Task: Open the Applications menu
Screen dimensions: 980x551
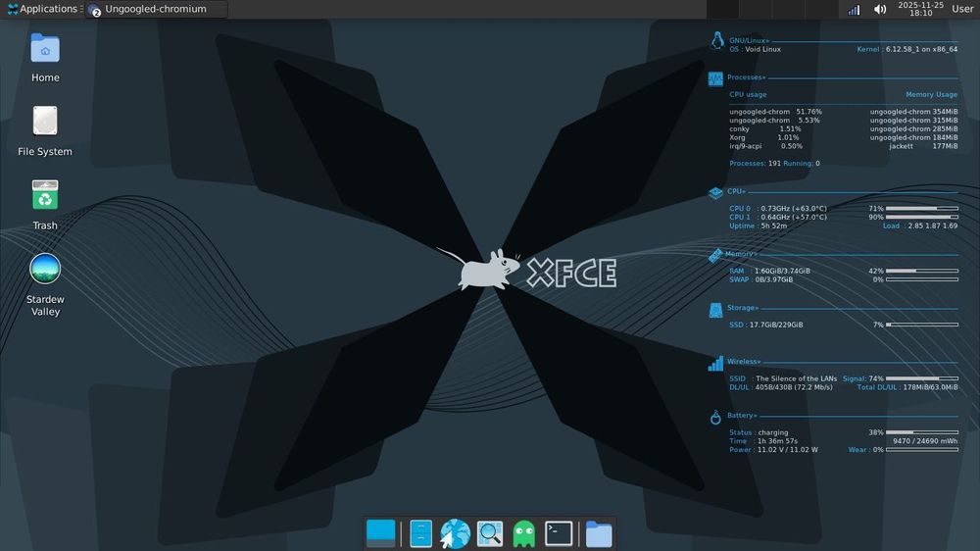Action: [x=42, y=9]
